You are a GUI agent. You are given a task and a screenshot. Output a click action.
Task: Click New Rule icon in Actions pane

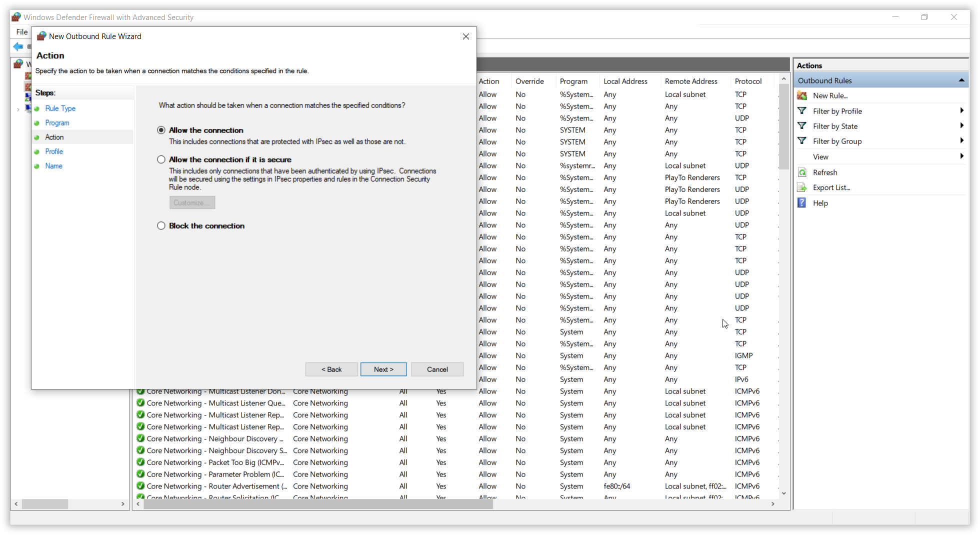click(802, 95)
